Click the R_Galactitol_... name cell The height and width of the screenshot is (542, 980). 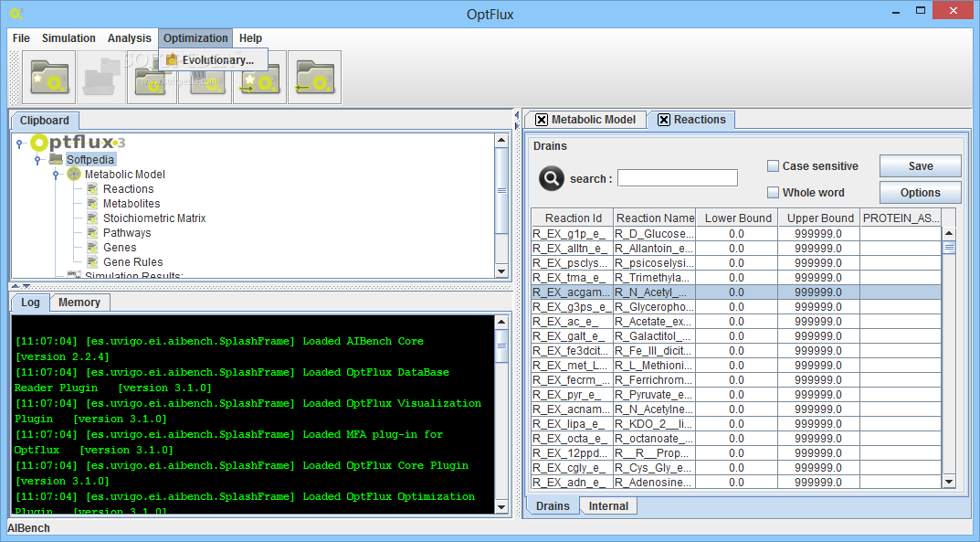654,335
